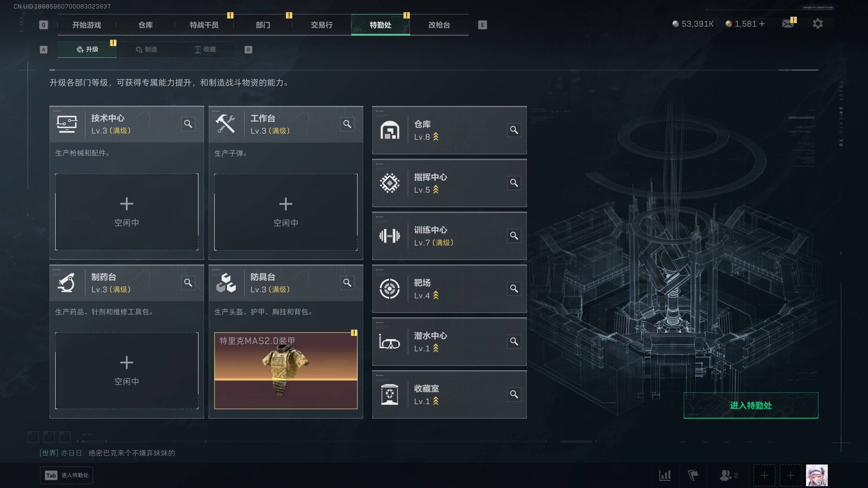Screen dimensions: 868x488
Task: Switch to the 交易行 tab
Action: pyautogui.click(x=321, y=25)
